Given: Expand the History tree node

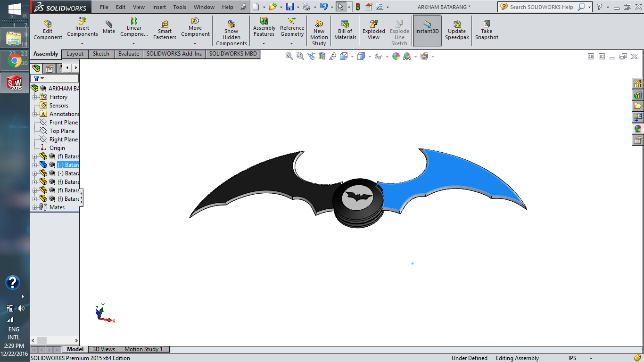Looking at the screenshot, I should 34,97.
